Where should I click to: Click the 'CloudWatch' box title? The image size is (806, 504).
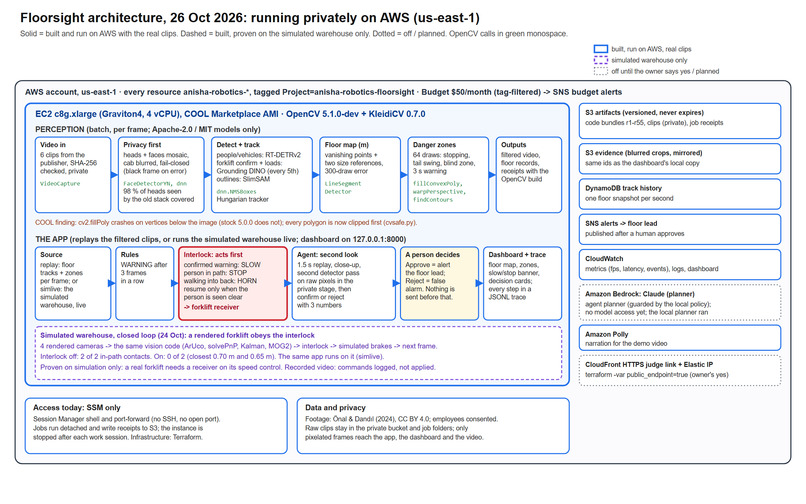[604, 259]
